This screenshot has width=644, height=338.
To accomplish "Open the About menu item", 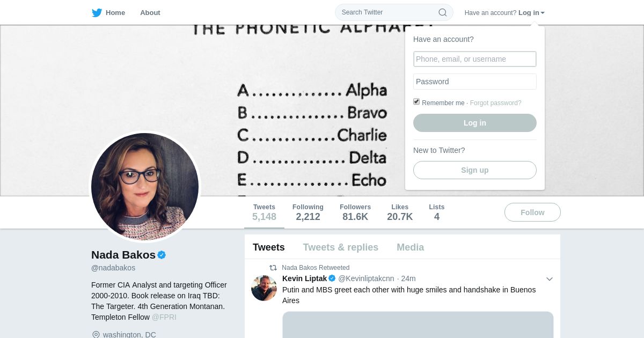I will click(150, 13).
